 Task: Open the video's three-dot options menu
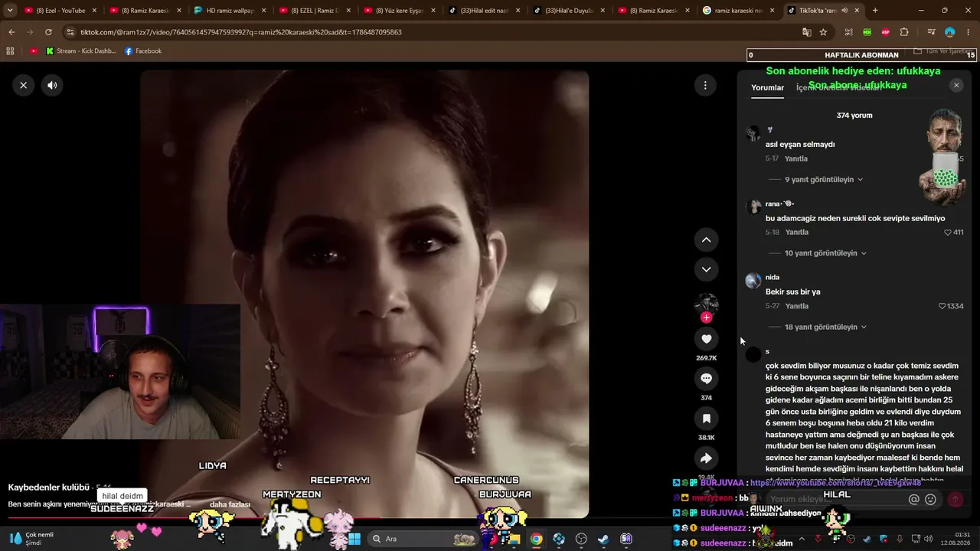[705, 85]
